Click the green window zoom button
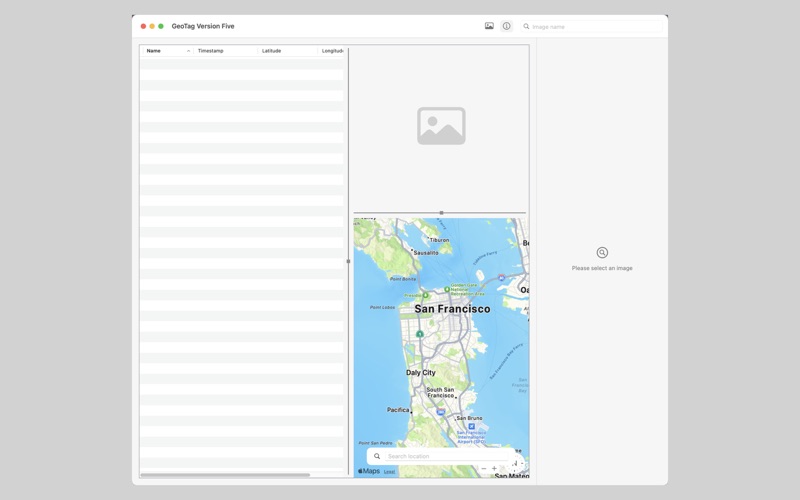The image size is (800, 500). [161, 26]
